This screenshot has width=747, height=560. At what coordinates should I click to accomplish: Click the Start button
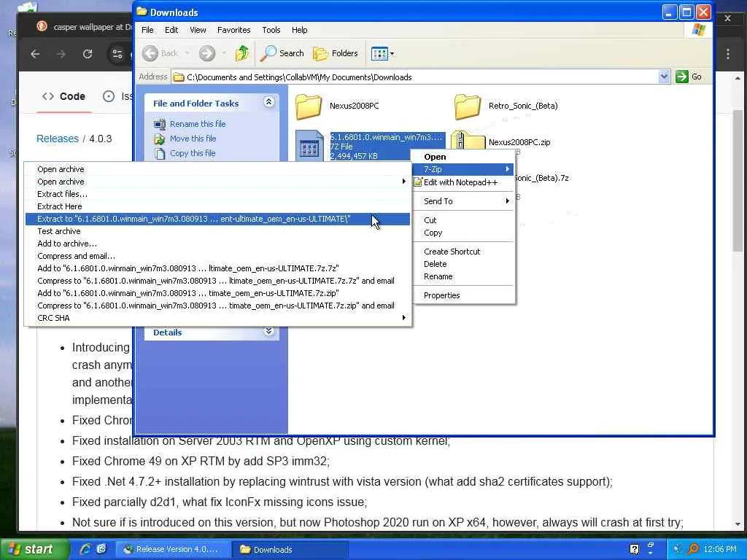(x=34, y=549)
